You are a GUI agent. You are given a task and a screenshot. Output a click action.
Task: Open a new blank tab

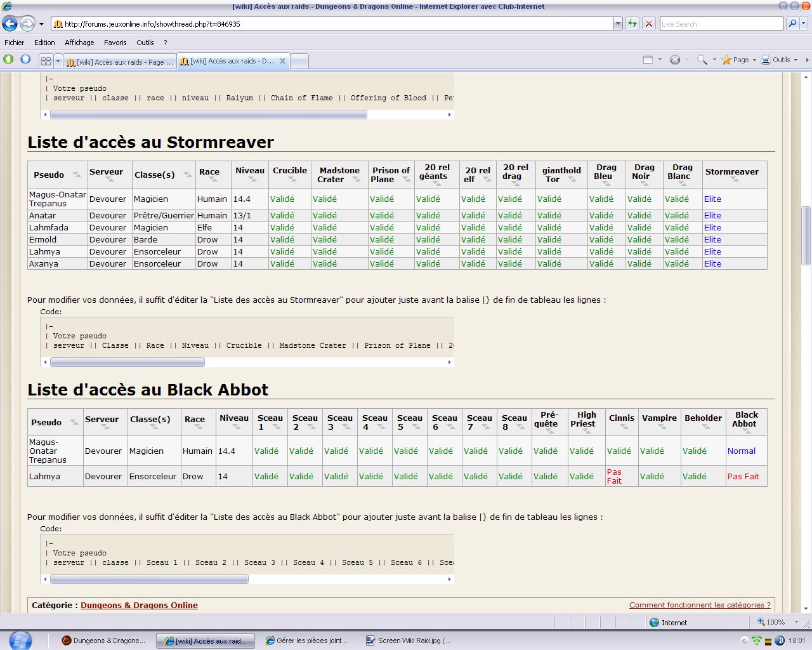pyautogui.click(x=299, y=61)
